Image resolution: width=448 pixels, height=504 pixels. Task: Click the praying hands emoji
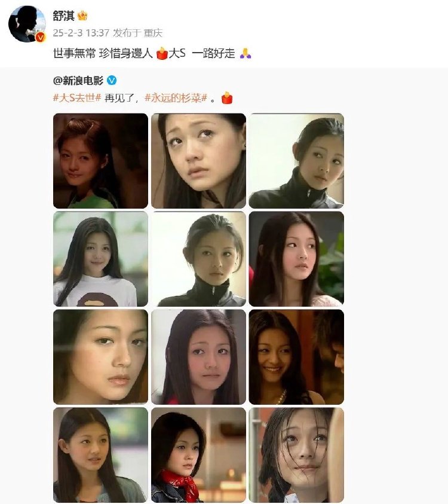coord(246,53)
